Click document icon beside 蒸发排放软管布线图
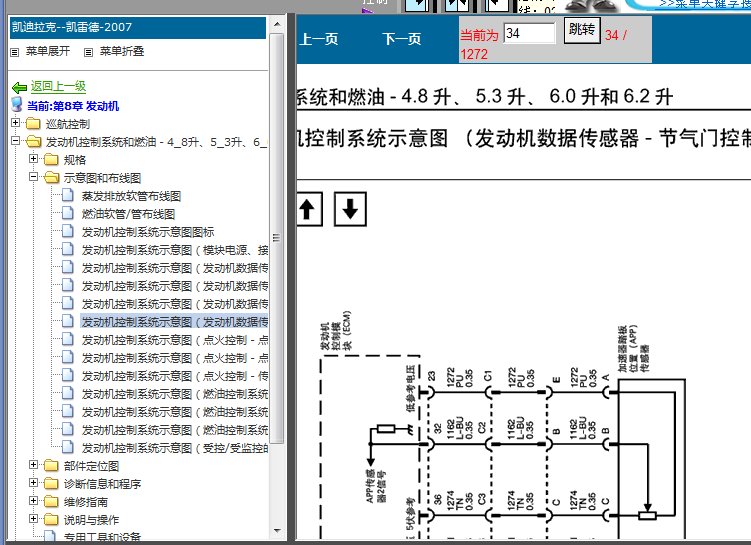 point(68,195)
